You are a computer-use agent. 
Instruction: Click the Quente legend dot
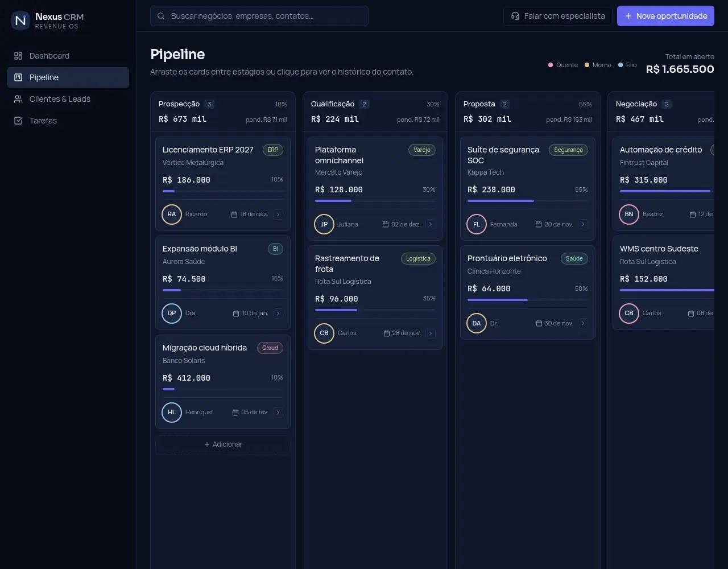click(551, 65)
